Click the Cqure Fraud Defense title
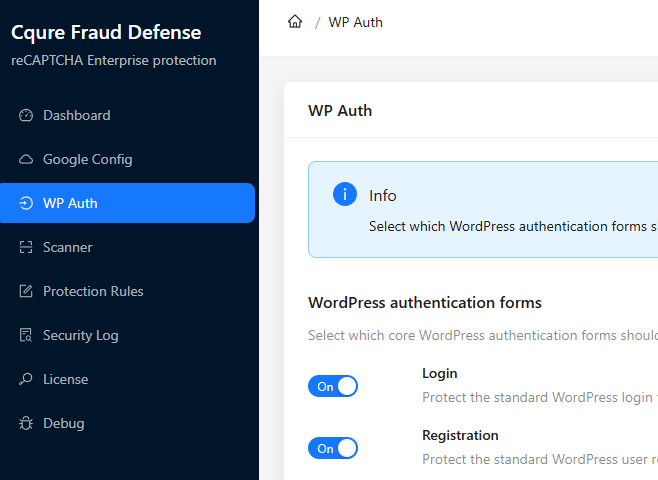 tap(106, 33)
